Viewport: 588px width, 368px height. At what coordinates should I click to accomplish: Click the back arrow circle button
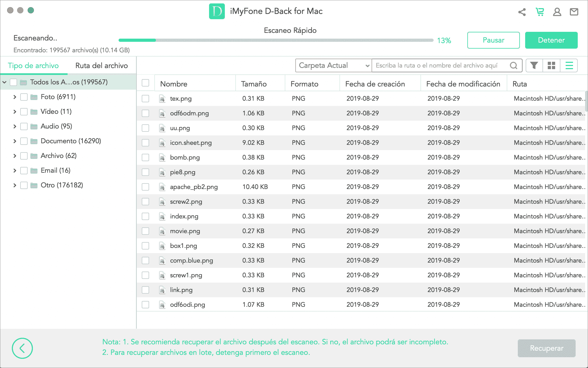tap(22, 348)
